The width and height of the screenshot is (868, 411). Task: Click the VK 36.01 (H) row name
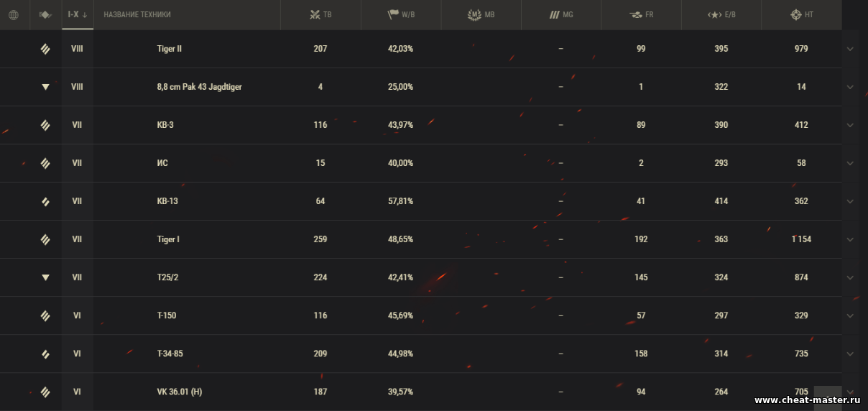[x=179, y=392]
